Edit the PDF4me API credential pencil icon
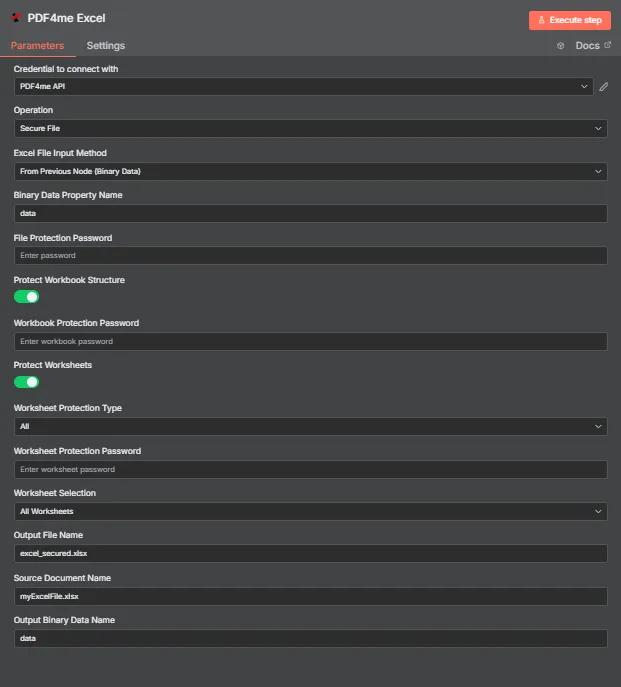 tap(603, 87)
